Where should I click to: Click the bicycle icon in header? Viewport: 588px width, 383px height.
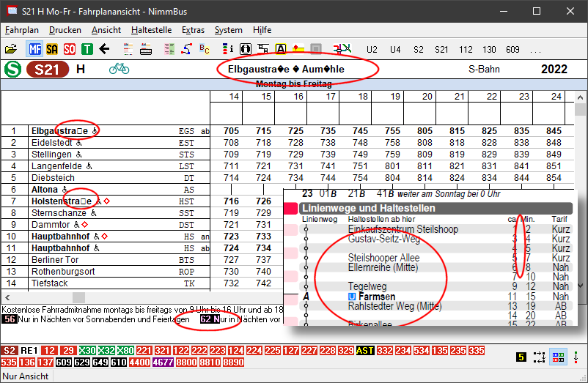coord(119,70)
